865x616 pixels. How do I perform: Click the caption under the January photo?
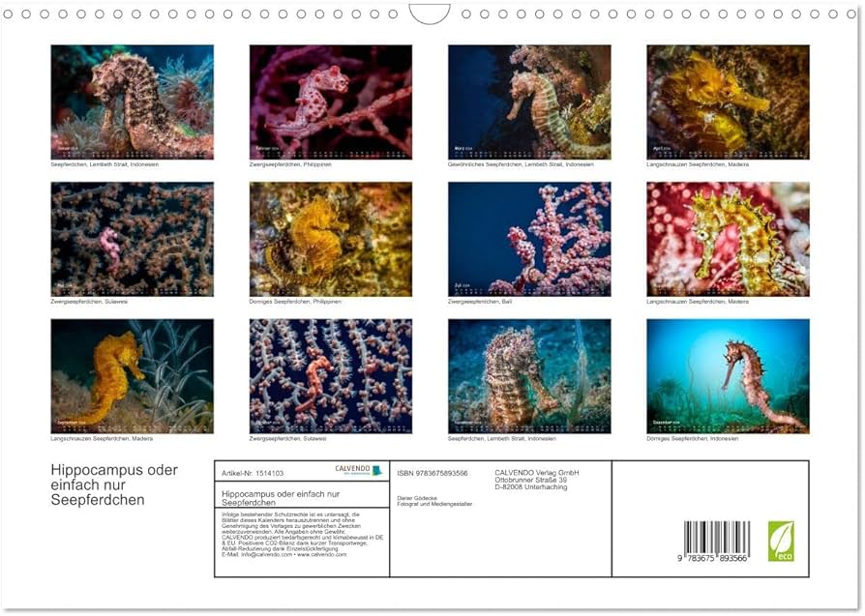coord(104,164)
